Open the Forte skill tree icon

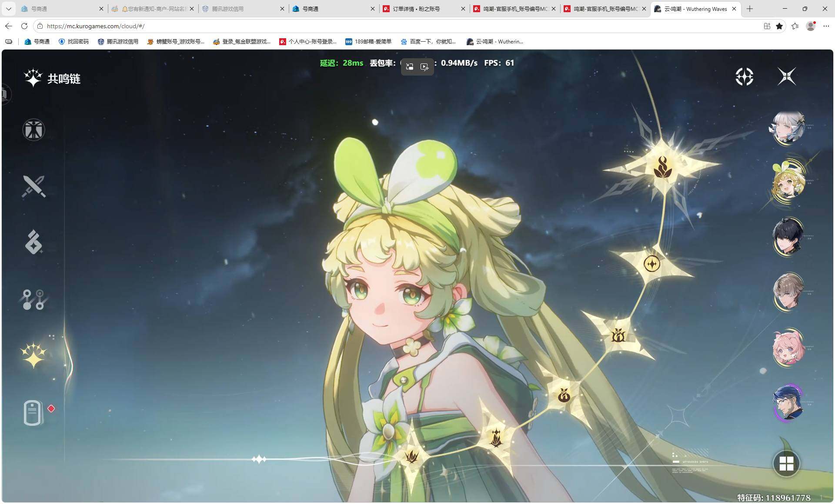point(33,299)
